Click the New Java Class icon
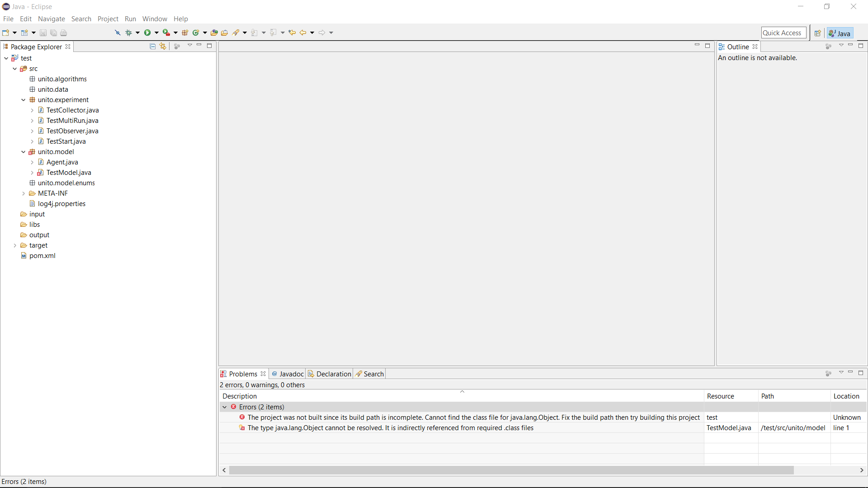 click(196, 33)
